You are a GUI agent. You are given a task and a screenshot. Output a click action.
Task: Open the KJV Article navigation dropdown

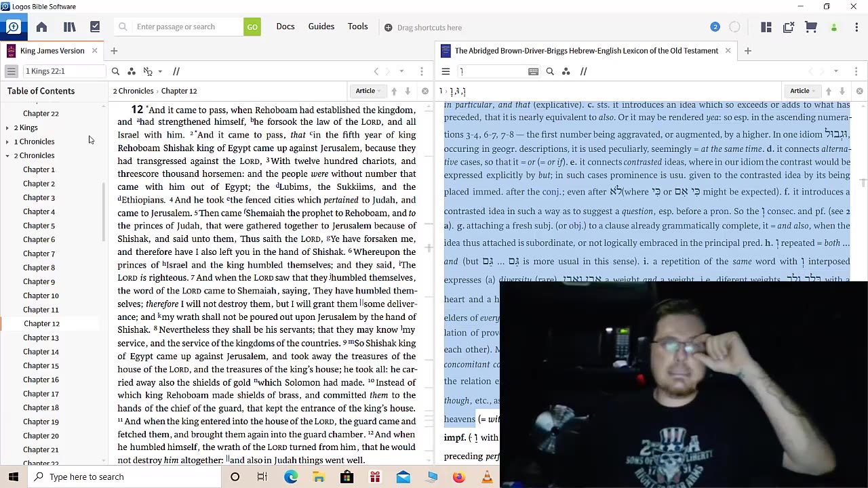pos(368,91)
